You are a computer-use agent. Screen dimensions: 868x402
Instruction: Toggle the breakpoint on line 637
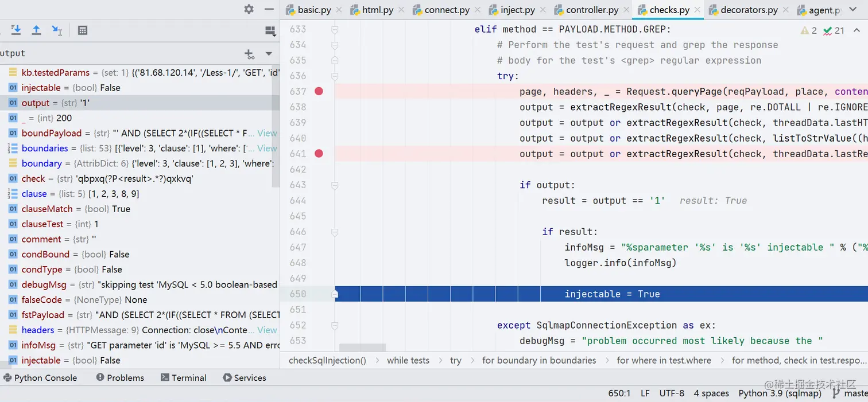coord(319,91)
